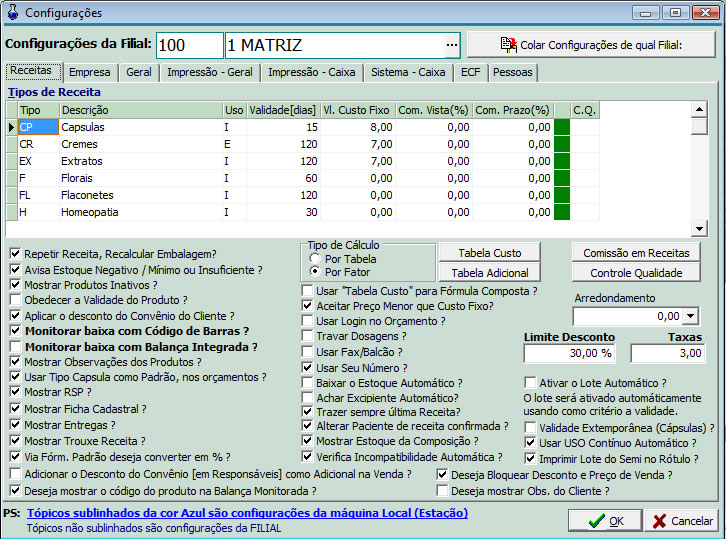Click green color cell in Capsulas row

pos(561,127)
